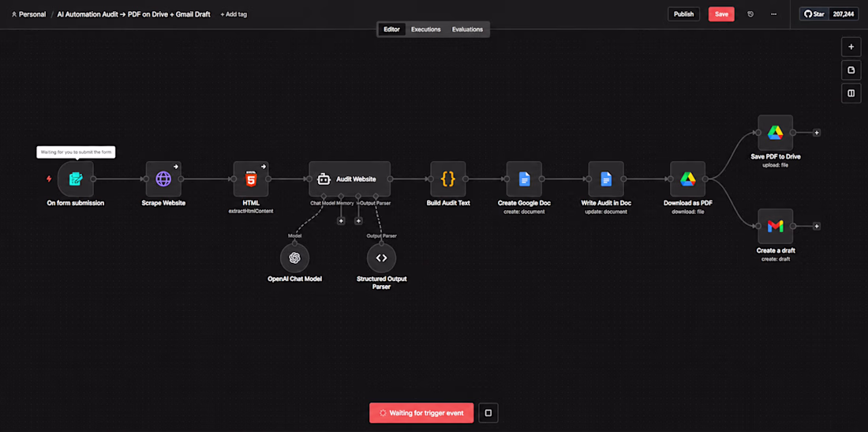
Task: Click the On form submission label
Action: (x=75, y=203)
